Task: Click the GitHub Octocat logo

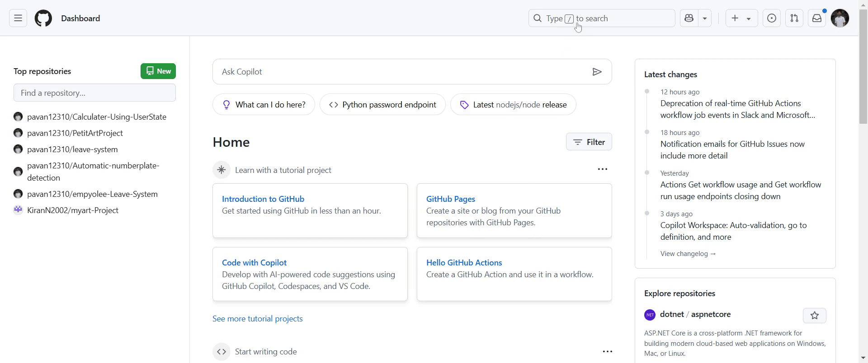Action: point(43,19)
